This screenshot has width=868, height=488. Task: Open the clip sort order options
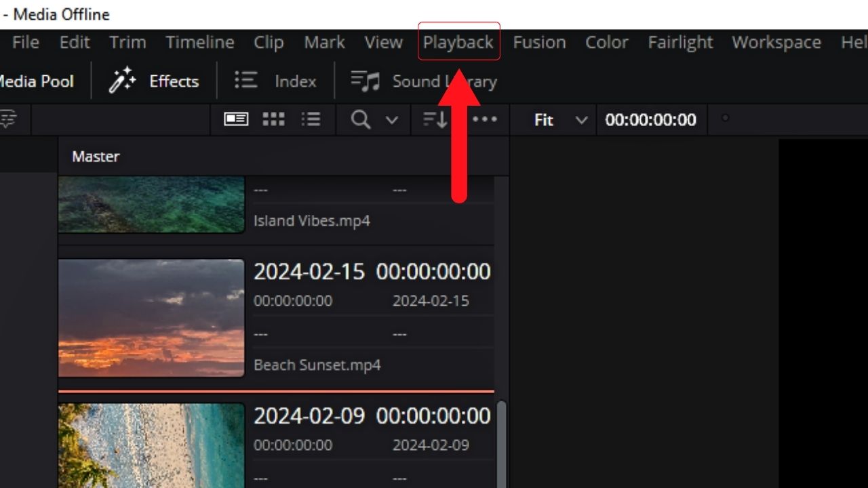tap(434, 119)
